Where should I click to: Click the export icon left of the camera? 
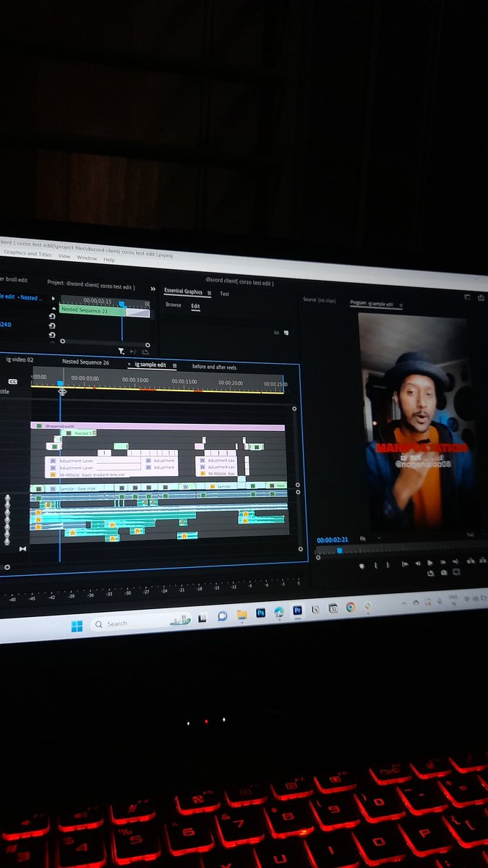431,574
